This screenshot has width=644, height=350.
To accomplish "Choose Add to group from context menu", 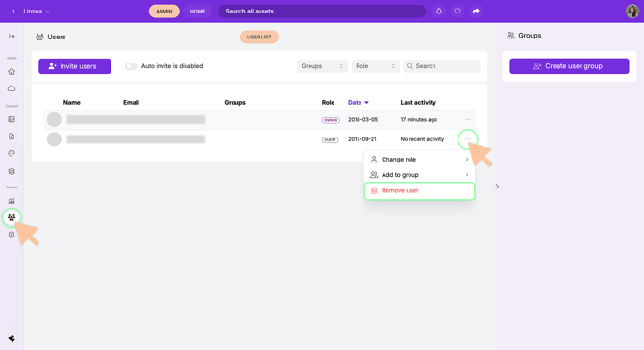I will [x=419, y=175].
